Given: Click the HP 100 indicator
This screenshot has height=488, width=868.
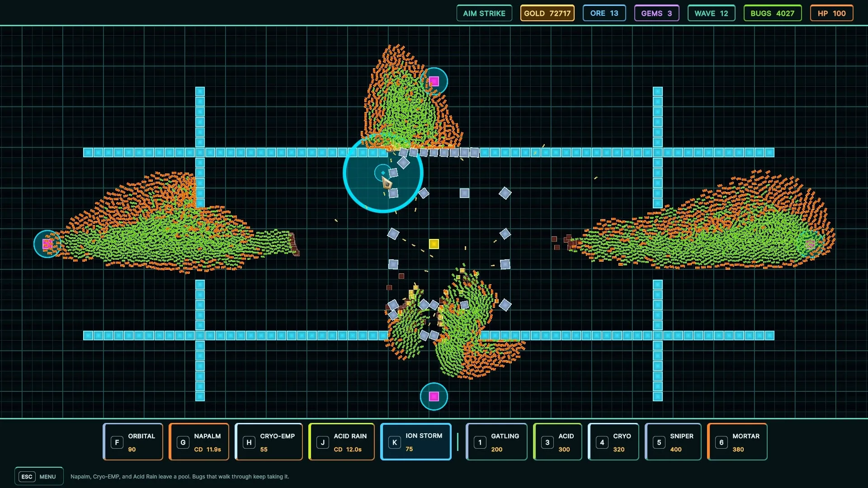Looking at the screenshot, I should point(832,13).
